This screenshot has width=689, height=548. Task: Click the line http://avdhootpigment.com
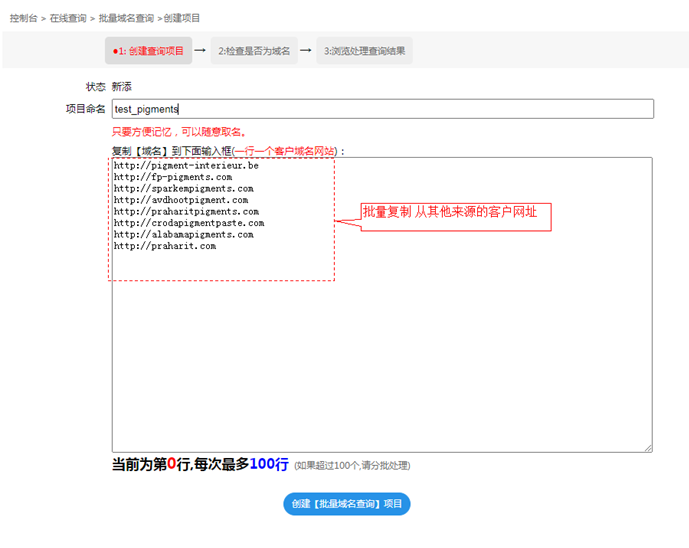pos(181,200)
